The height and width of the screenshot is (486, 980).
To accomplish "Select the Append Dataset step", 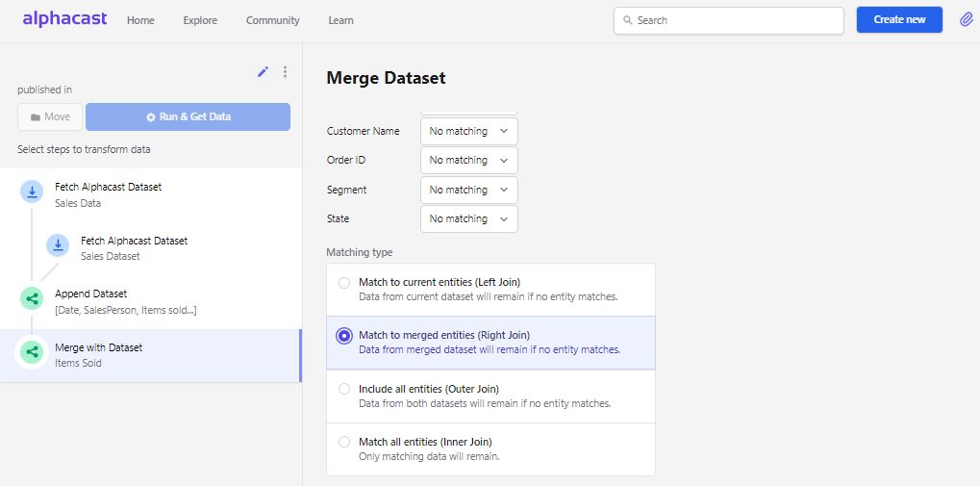I will pos(151,301).
